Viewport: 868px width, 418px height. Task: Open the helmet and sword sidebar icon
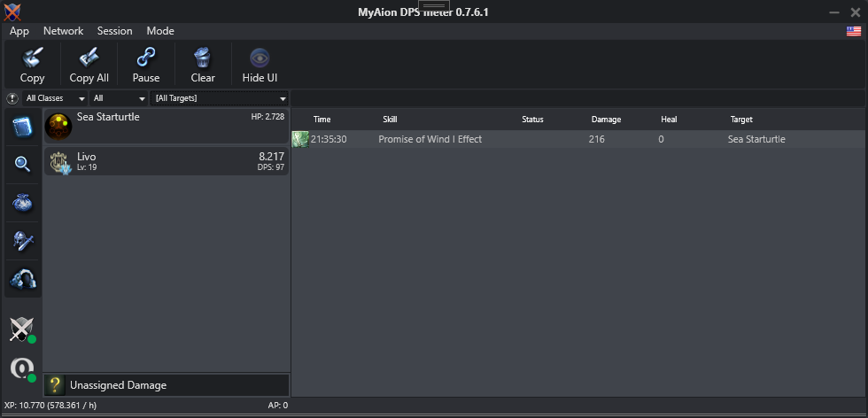click(x=23, y=241)
